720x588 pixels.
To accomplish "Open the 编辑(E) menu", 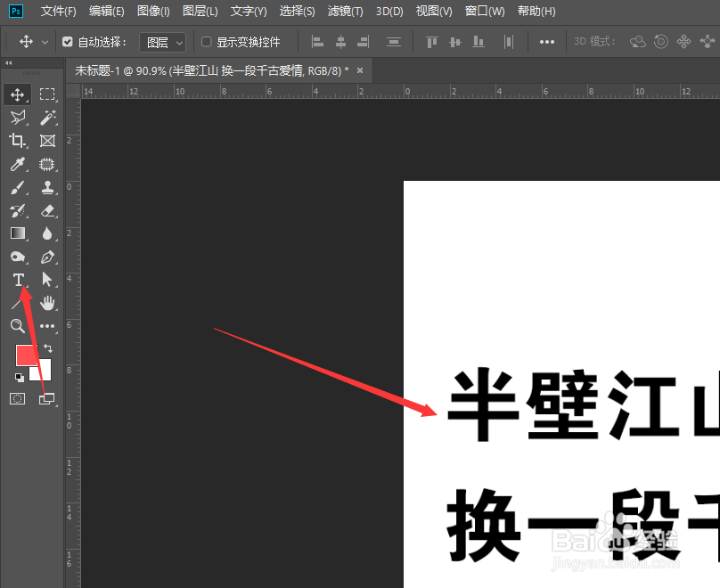I will 107,11.
